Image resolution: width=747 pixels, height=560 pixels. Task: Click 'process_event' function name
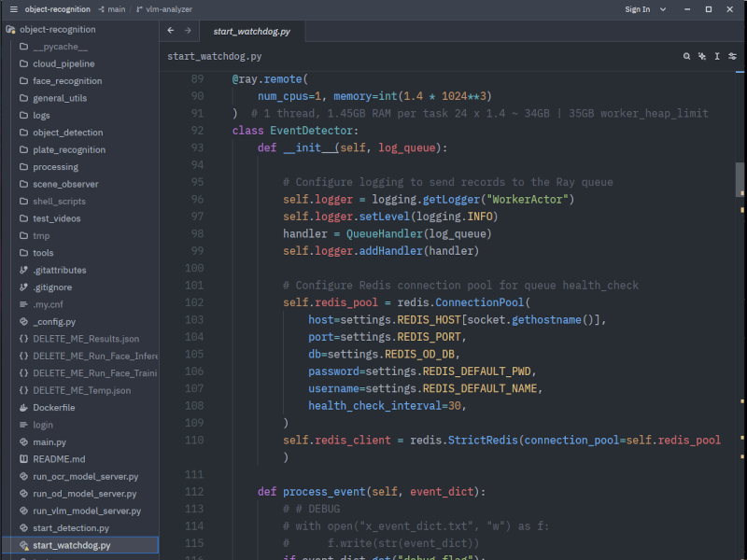tap(324, 492)
